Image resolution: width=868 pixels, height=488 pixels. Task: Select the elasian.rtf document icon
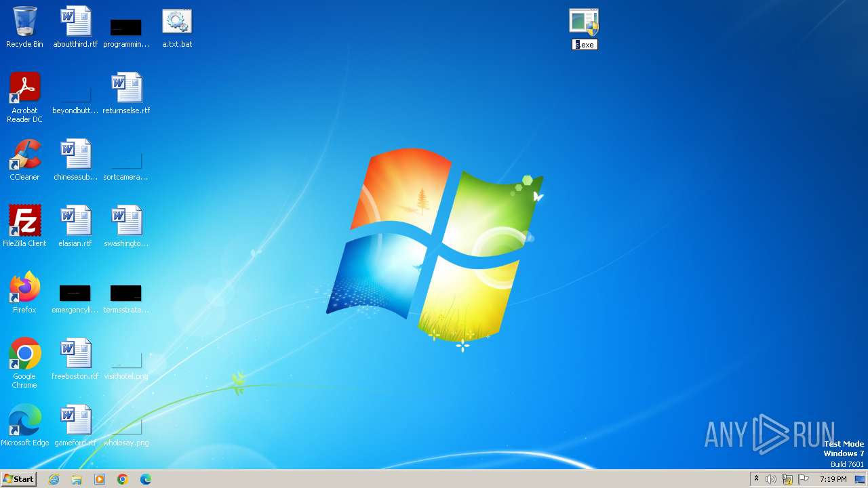point(75,221)
